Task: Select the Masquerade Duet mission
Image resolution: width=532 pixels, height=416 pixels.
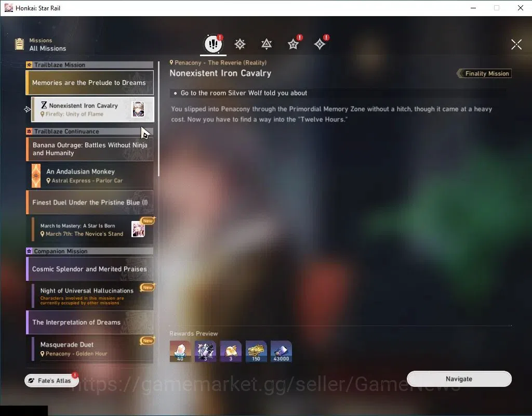Action: point(92,349)
